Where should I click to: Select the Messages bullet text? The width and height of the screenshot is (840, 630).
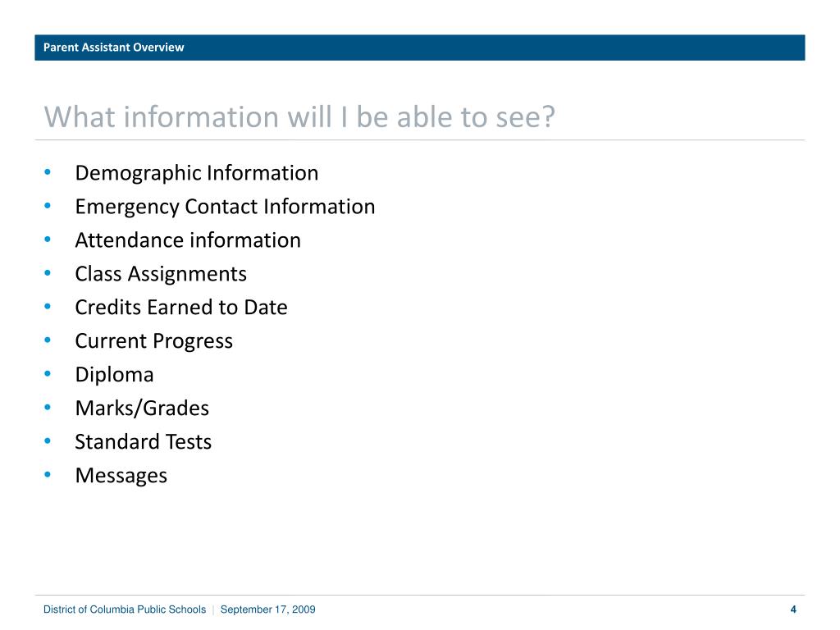click(121, 476)
